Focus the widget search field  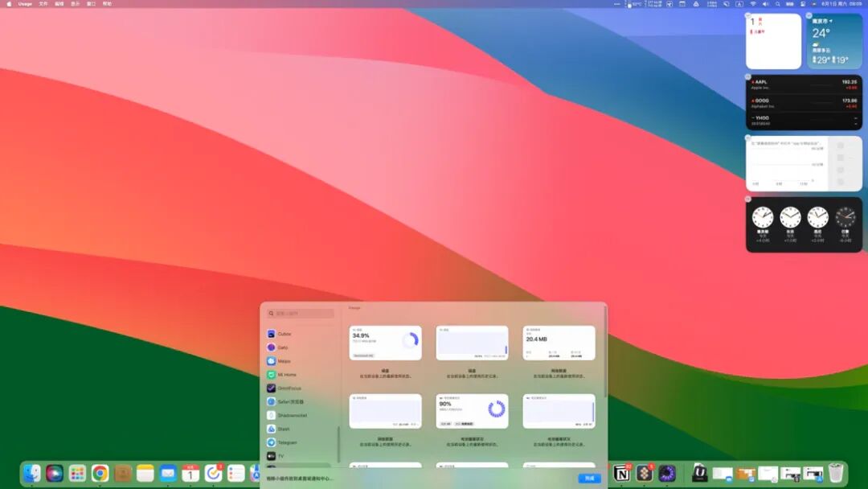(301, 314)
